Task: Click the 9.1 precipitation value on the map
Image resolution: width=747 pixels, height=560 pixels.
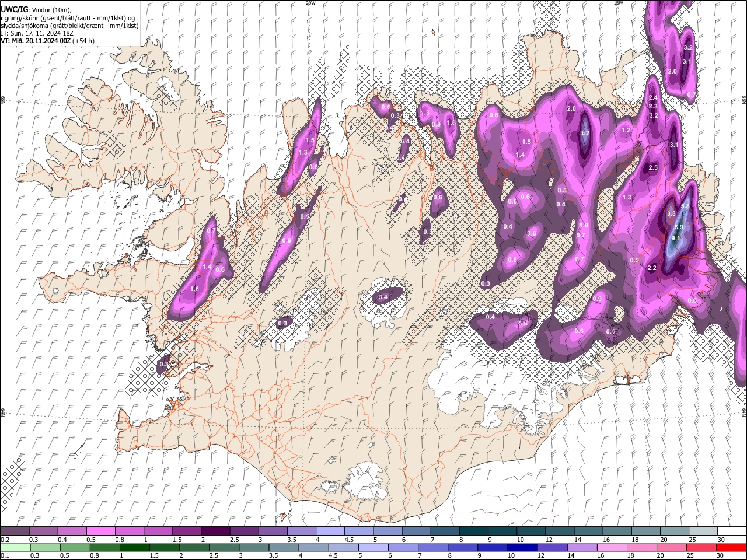Action: pyautogui.click(x=676, y=238)
